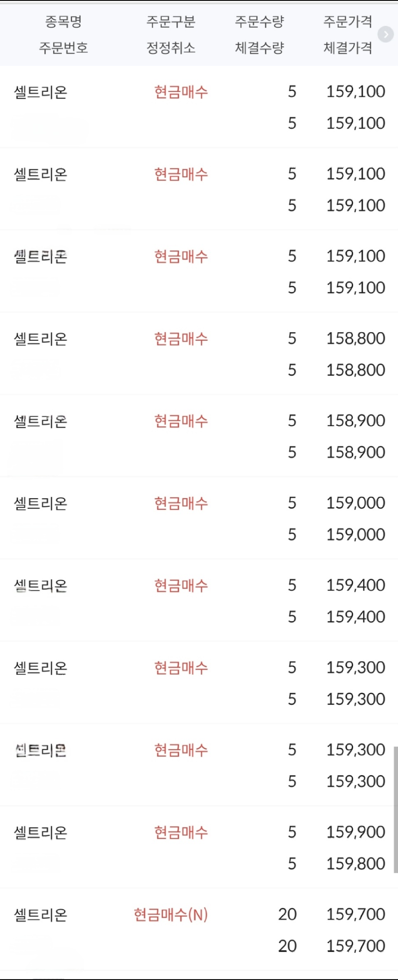
Task: Select the 셀트리온 order priced 159,400
Action: pos(199,600)
